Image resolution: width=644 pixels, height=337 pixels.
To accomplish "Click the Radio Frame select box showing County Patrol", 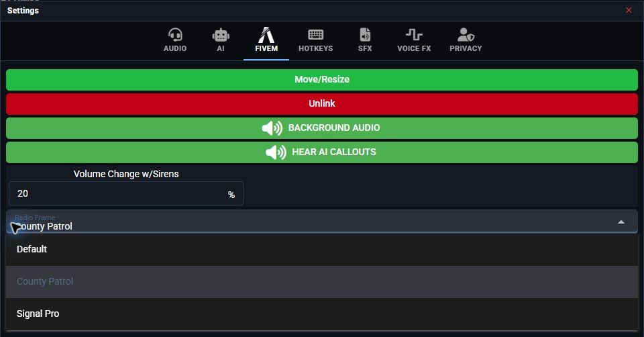I will click(321, 222).
